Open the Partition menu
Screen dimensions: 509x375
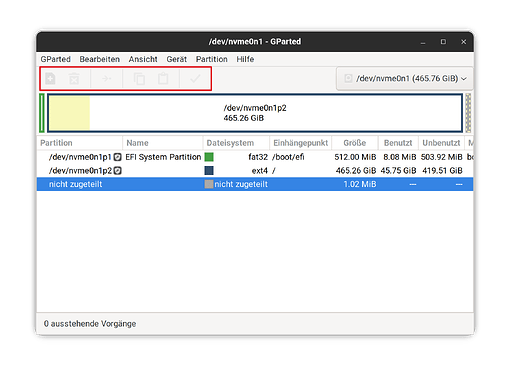[x=211, y=59]
